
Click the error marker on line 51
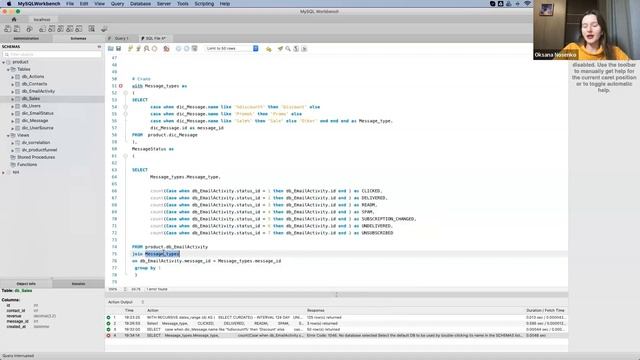coord(121,86)
